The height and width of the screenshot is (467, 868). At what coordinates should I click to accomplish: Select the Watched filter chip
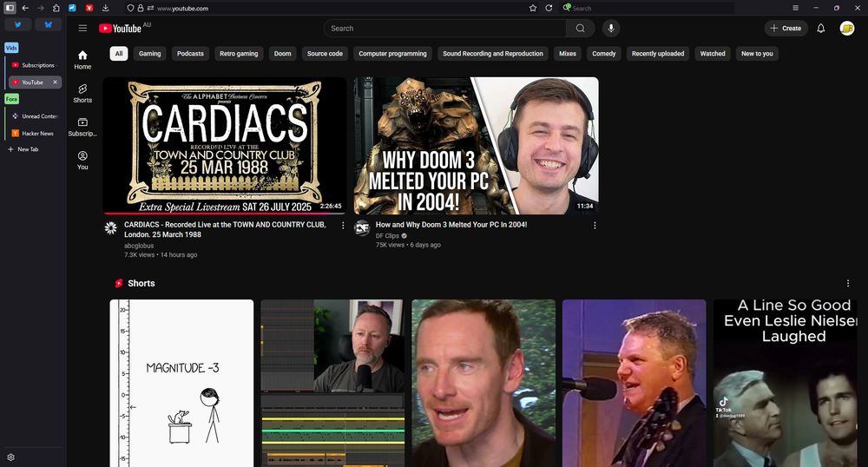click(713, 54)
